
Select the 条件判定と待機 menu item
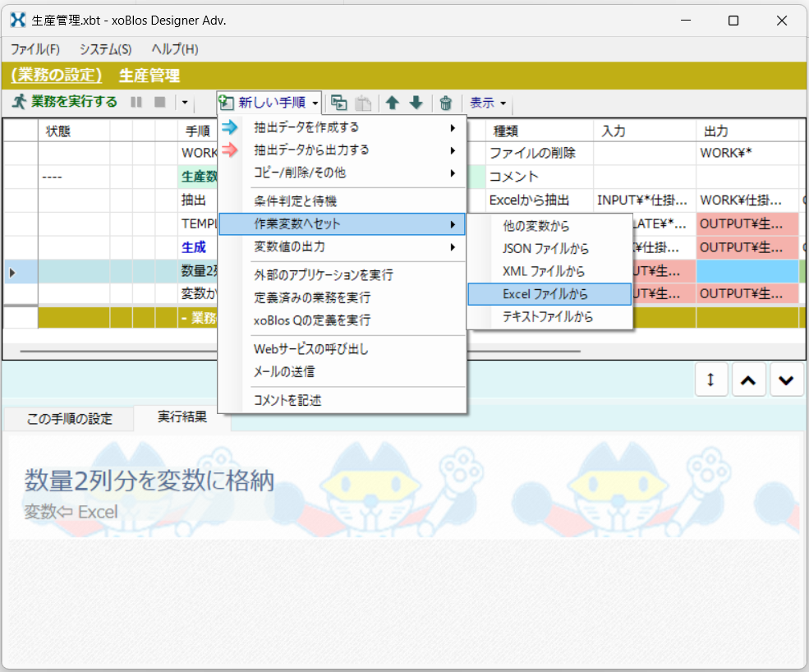click(342, 200)
